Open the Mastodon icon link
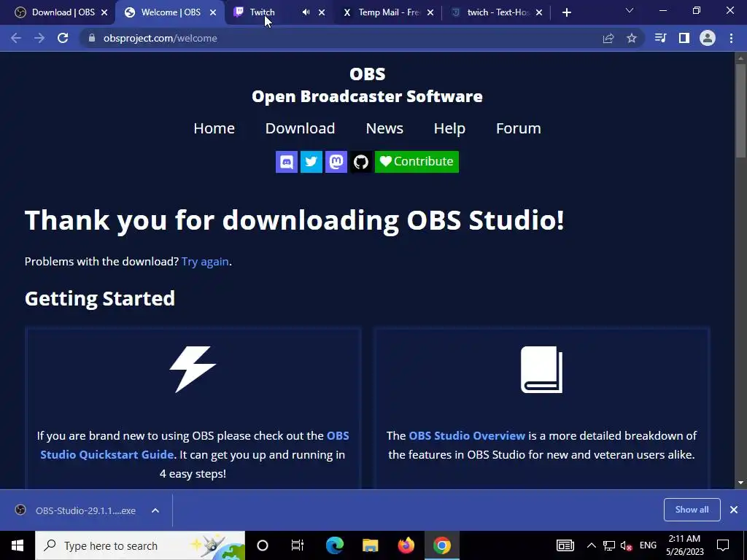The height and width of the screenshot is (560, 747). [336, 162]
